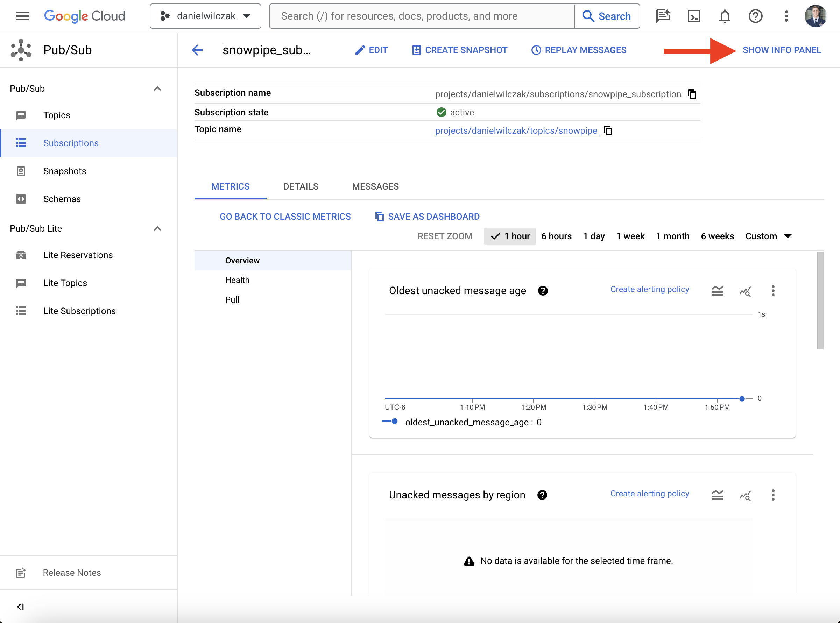
Task: Select the 1 month time range
Action: (672, 236)
